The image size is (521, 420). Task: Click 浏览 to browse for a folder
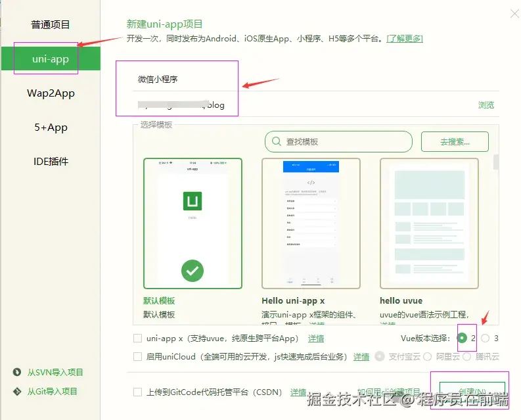[486, 105]
